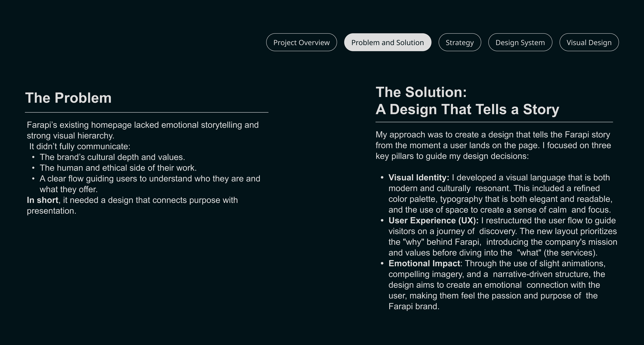Screen dimensions: 644x345
Task: Click the bullet about a clear flow guiding users
Action: pyautogui.click(x=150, y=179)
